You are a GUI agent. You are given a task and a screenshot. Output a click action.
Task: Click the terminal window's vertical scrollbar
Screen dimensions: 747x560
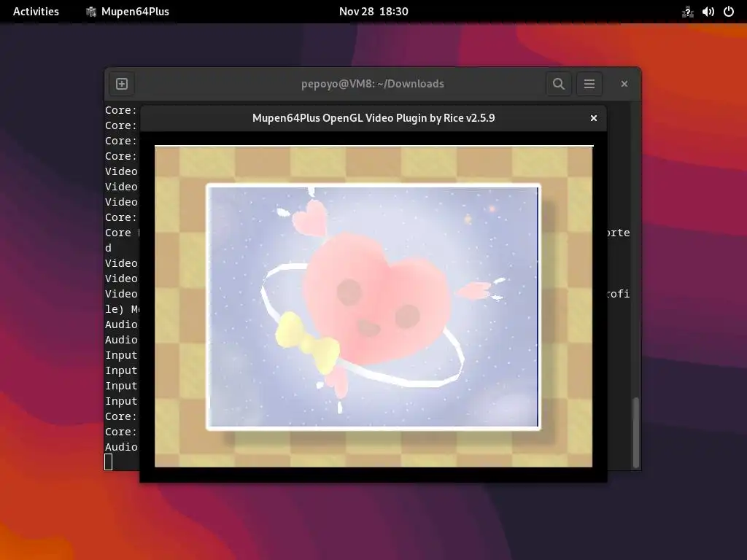click(635, 432)
